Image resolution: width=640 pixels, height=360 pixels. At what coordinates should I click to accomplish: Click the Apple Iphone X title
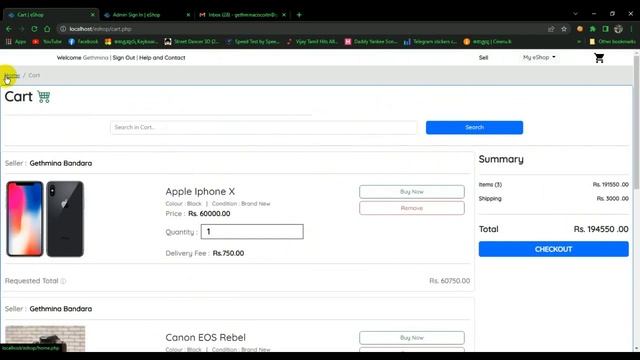[x=200, y=191]
